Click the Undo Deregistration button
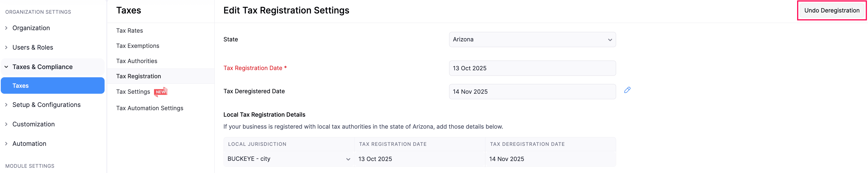 831,10
